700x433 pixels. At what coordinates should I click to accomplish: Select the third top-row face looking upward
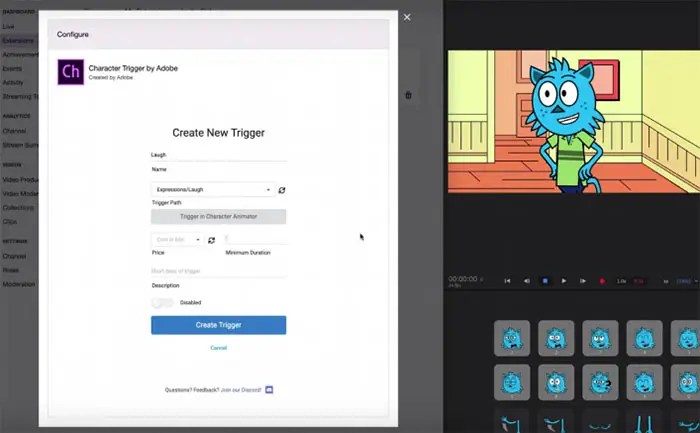600,338
